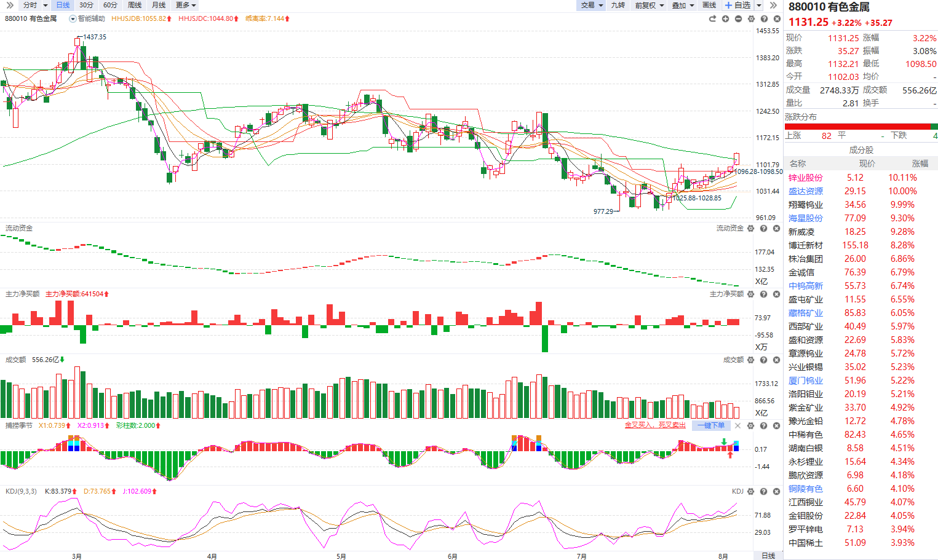Dismiss the 一键下单 prompt with the X

click(737, 425)
